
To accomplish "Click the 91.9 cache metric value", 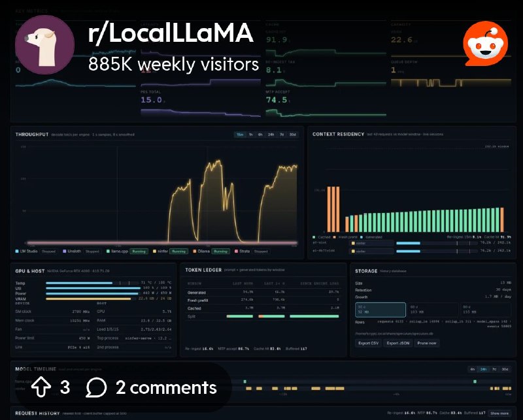I will (x=277, y=40).
